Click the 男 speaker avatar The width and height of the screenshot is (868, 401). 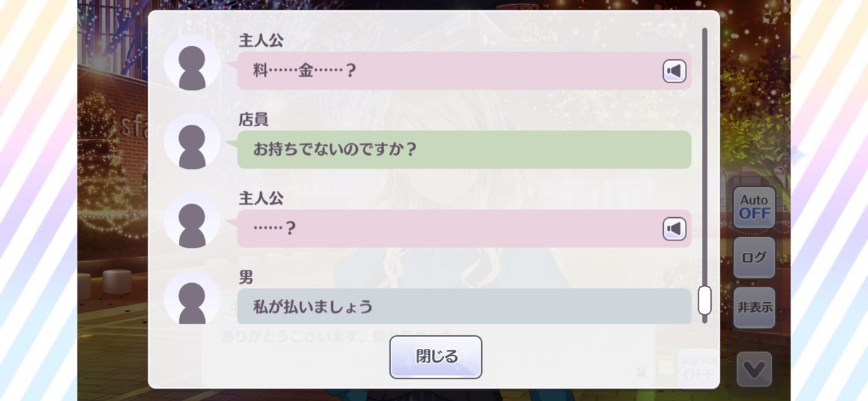192,297
